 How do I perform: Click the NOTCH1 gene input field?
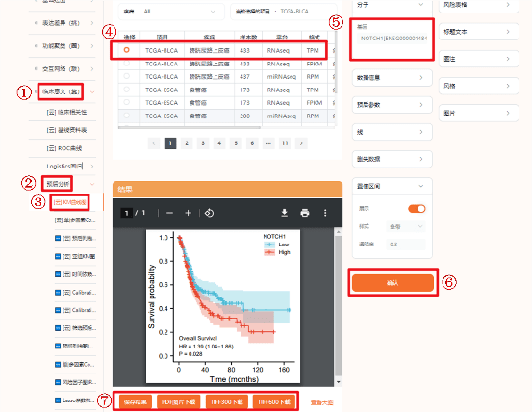coord(393,39)
